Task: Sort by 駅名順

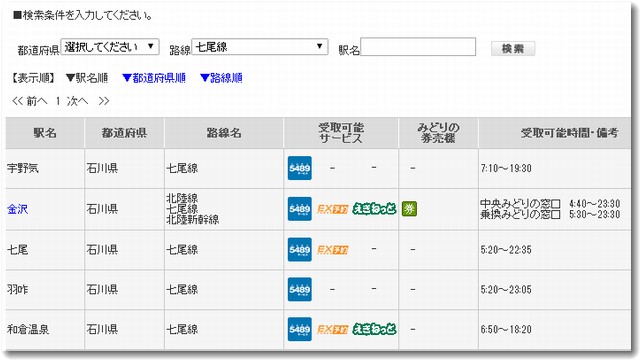Action: (x=87, y=78)
